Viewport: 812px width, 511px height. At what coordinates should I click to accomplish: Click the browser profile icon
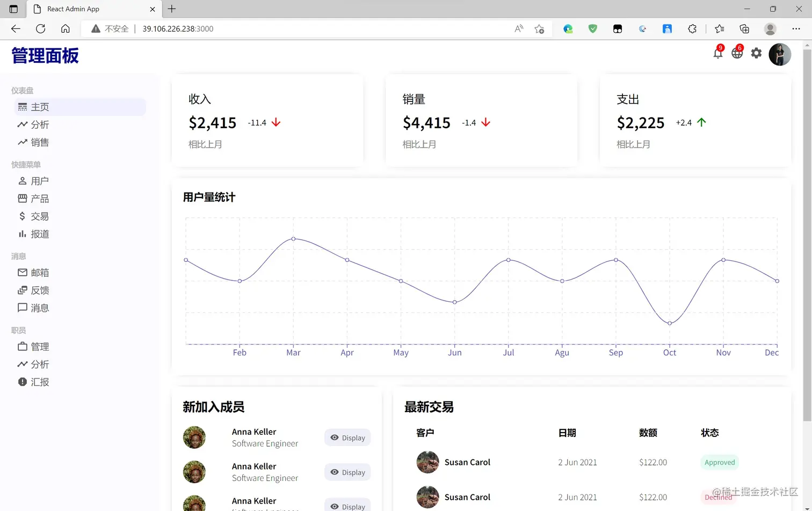tap(770, 28)
